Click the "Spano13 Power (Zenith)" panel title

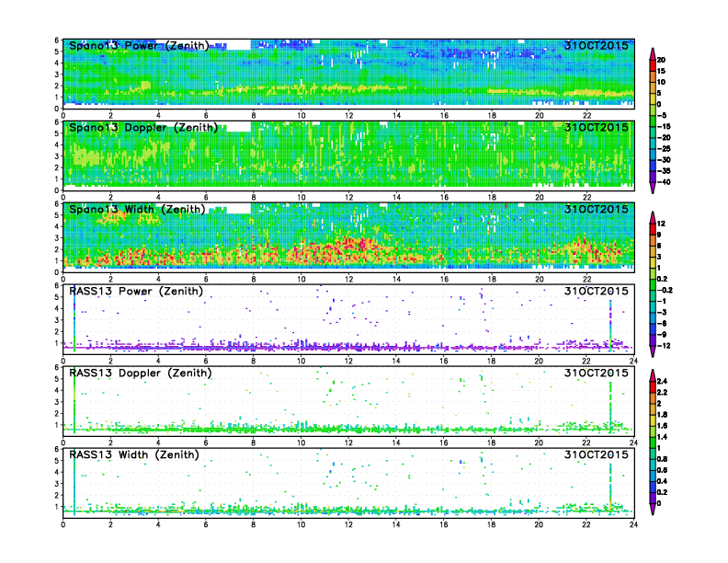click(140, 45)
